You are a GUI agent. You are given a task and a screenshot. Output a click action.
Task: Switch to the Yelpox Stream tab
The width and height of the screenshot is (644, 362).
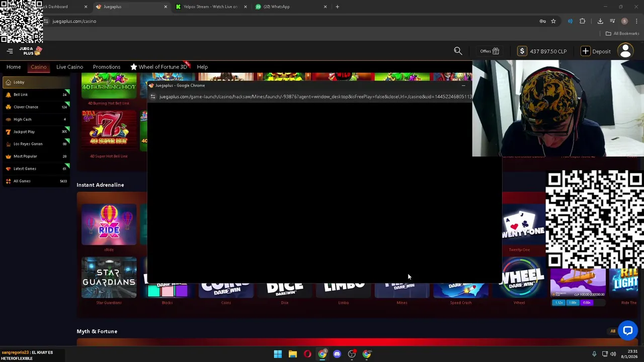[x=210, y=7]
